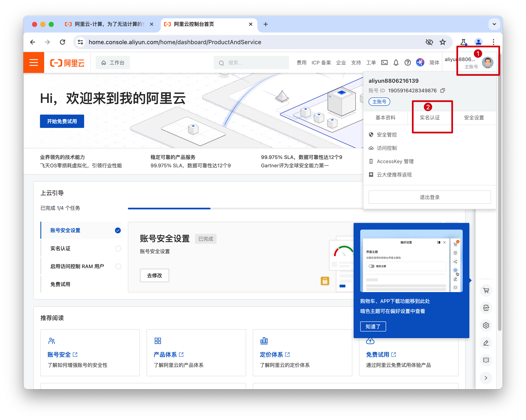Open the AI assistant star icon
526x420 pixels.
point(420,62)
